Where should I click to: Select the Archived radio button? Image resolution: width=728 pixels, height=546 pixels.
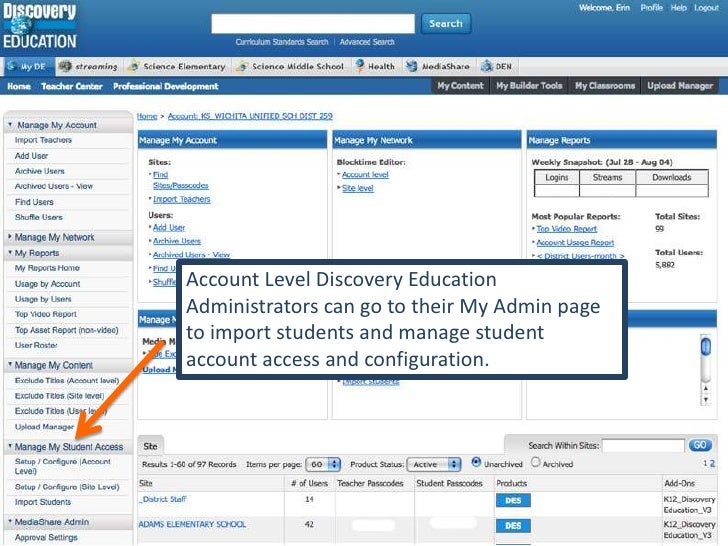(x=535, y=462)
